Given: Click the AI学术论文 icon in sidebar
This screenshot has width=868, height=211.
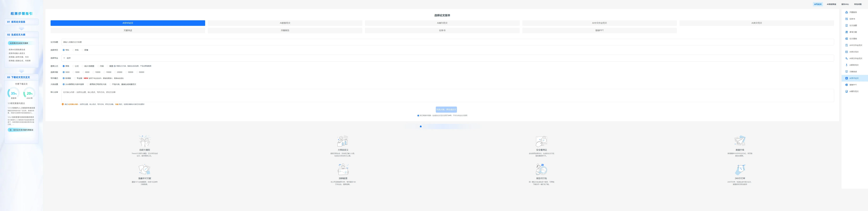Looking at the screenshot, I should tap(846, 78).
